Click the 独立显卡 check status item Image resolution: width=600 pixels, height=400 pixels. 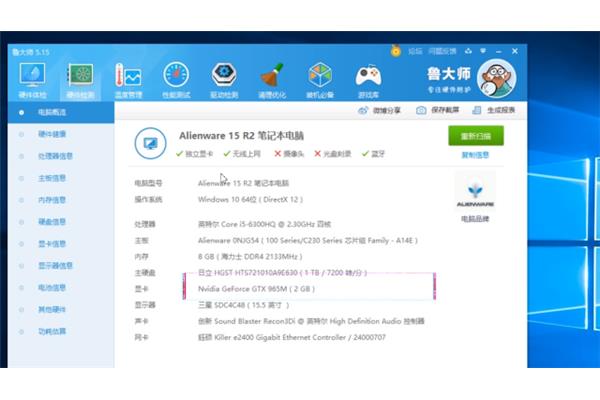pyautogui.click(x=194, y=154)
